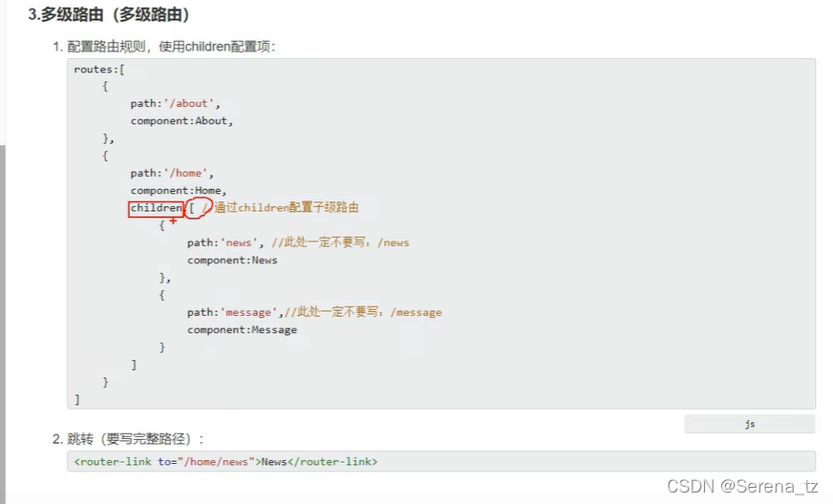Viewport: 833px width, 504px height.
Task: Click the line "配置路由规则，使用children配置项"
Action: coord(171,47)
